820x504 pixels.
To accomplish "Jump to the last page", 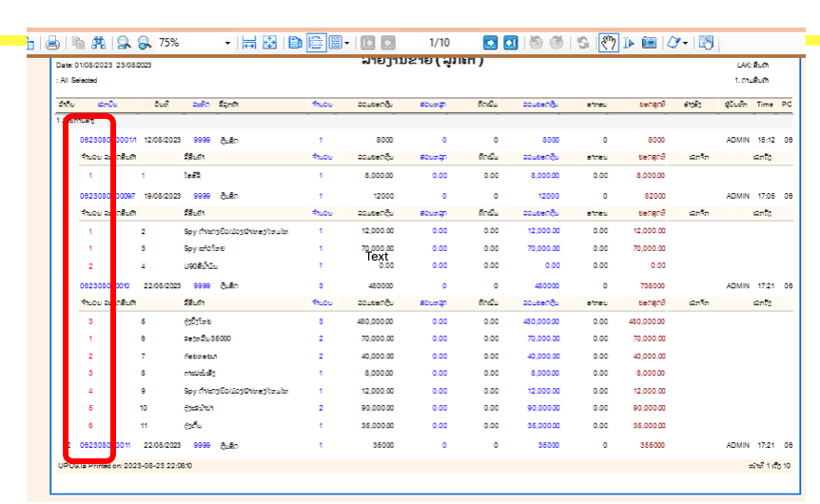I will coord(511,43).
